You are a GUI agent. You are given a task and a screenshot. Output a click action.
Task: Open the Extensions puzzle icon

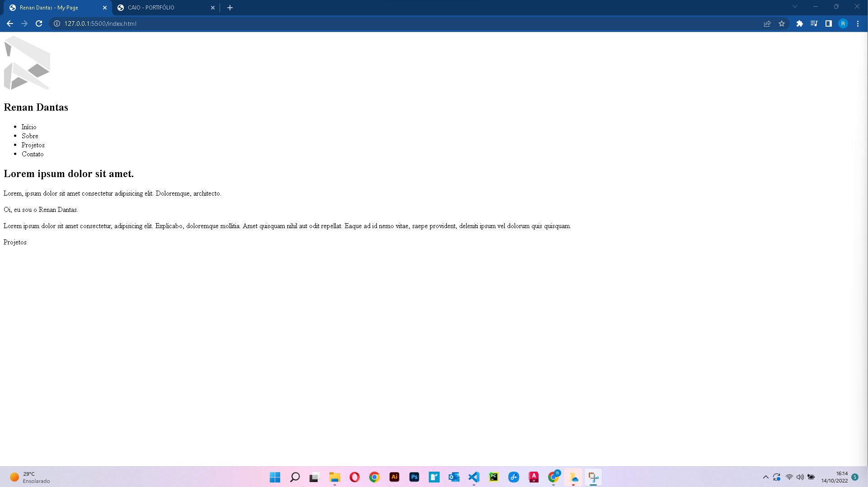[799, 23]
